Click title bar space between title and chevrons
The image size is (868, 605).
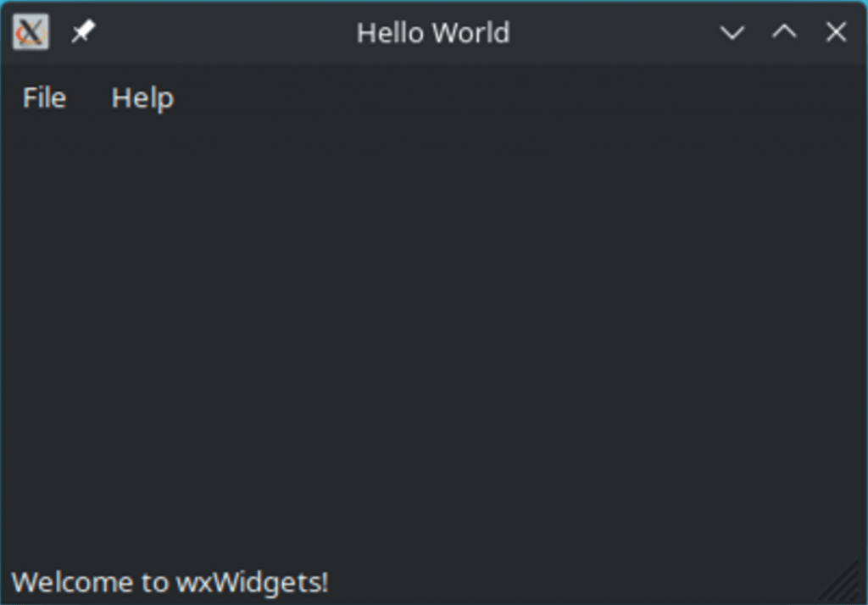click(x=615, y=32)
